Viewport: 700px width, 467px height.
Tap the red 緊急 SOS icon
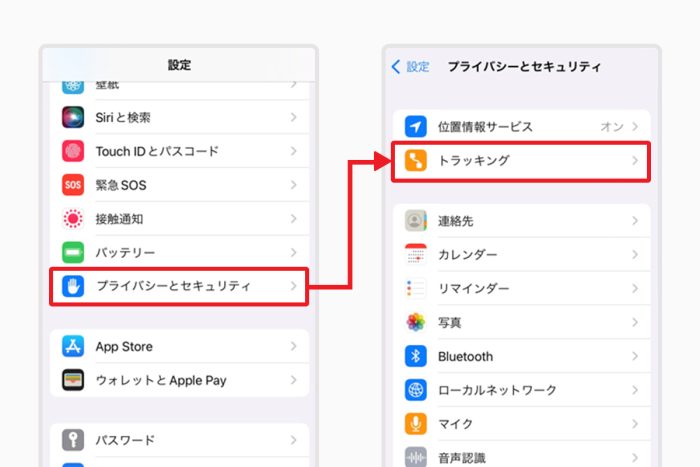(x=73, y=185)
